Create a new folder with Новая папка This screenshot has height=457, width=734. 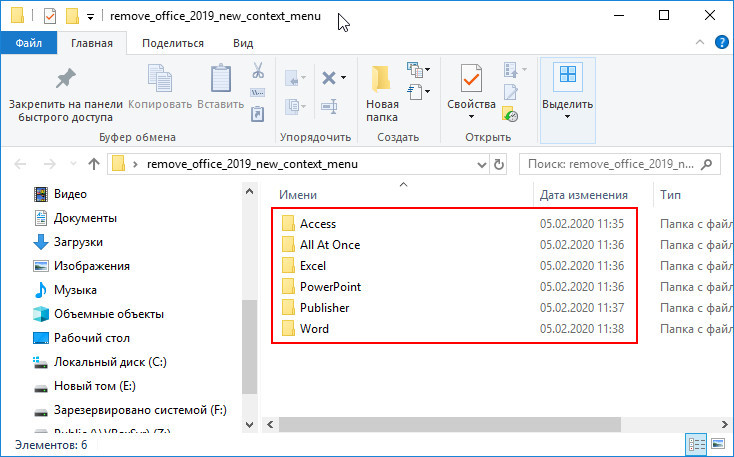[382, 94]
